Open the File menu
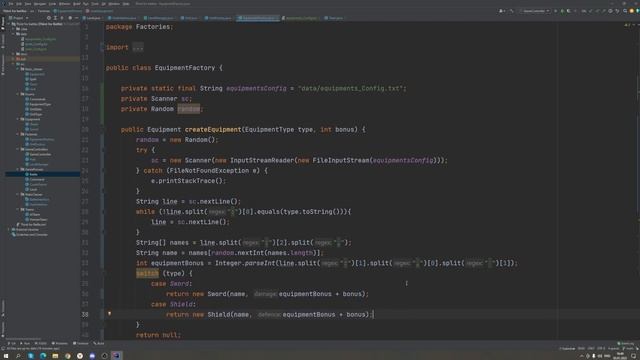The image size is (640, 360). click(11, 4)
